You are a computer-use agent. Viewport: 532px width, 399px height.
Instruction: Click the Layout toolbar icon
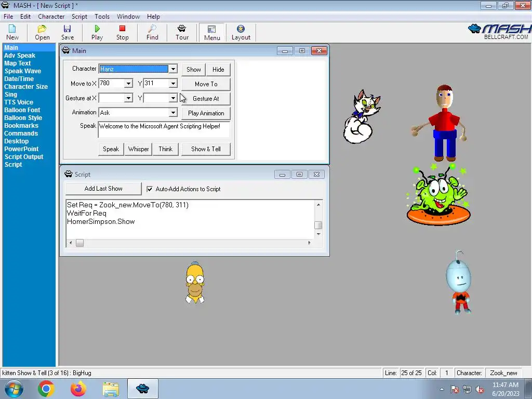tap(241, 33)
